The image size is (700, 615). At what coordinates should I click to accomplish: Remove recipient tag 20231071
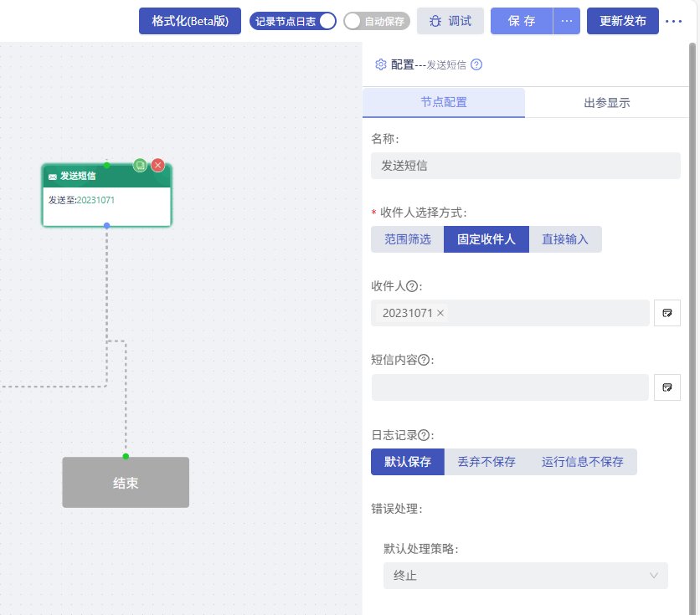pos(440,313)
